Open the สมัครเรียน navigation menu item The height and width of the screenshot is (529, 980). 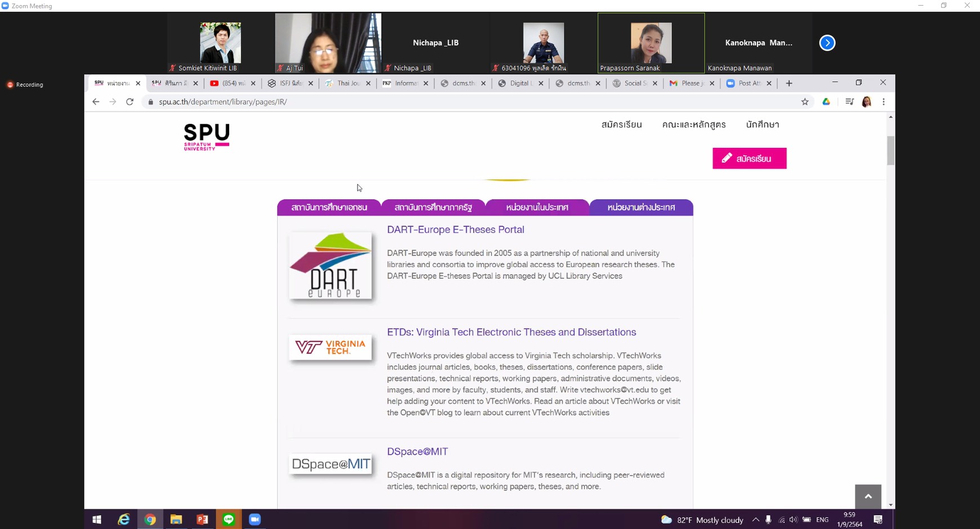pyautogui.click(x=621, y=125)
